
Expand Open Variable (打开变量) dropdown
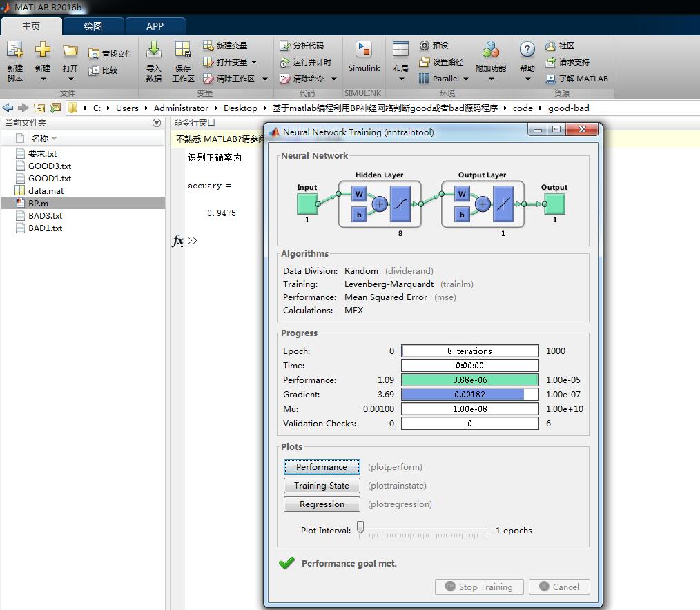click(x=254, y=62)
